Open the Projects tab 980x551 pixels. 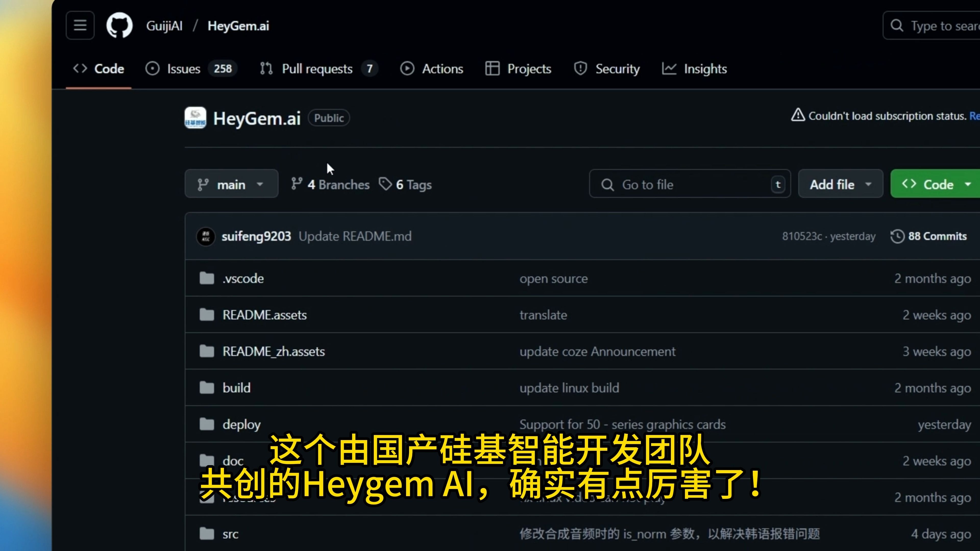tap(518, 69)
